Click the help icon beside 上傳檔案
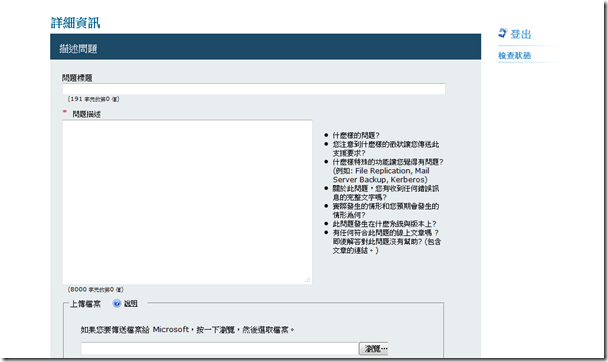Screen dimensions: 608x362 coord(117,303)
